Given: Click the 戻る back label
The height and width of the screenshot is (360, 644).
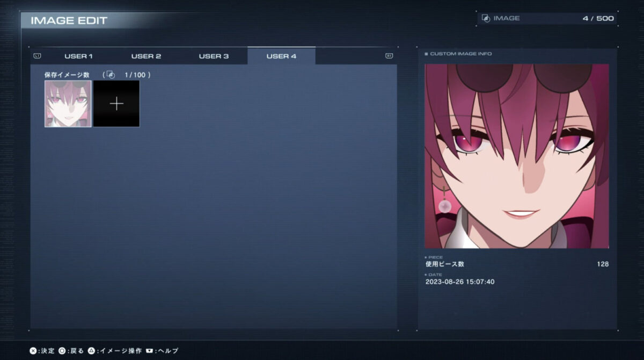Looking at the screenshot, I should [77, 351].
